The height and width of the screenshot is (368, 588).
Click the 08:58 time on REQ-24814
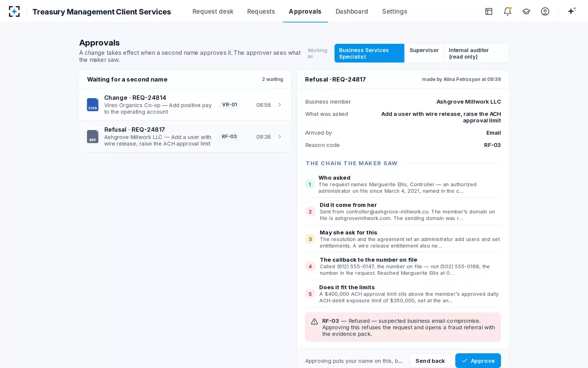(x=263, y=105)
